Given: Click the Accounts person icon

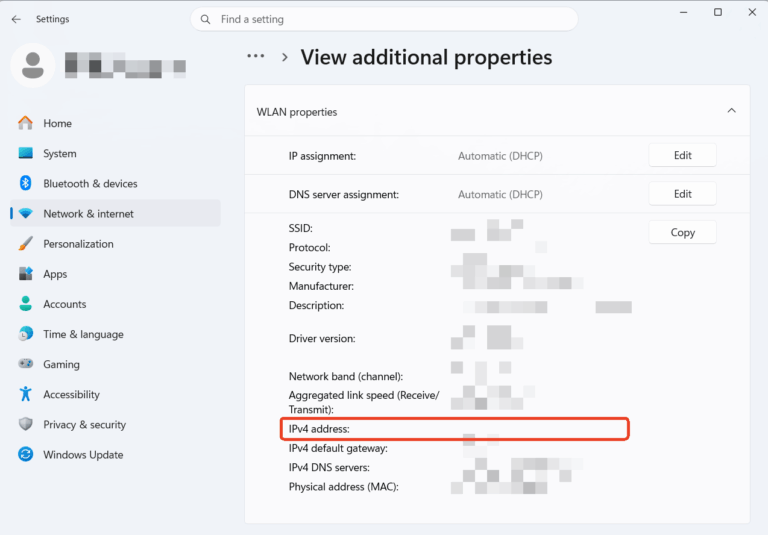Looking at the screenshot, I should click(x=25, y=304).
